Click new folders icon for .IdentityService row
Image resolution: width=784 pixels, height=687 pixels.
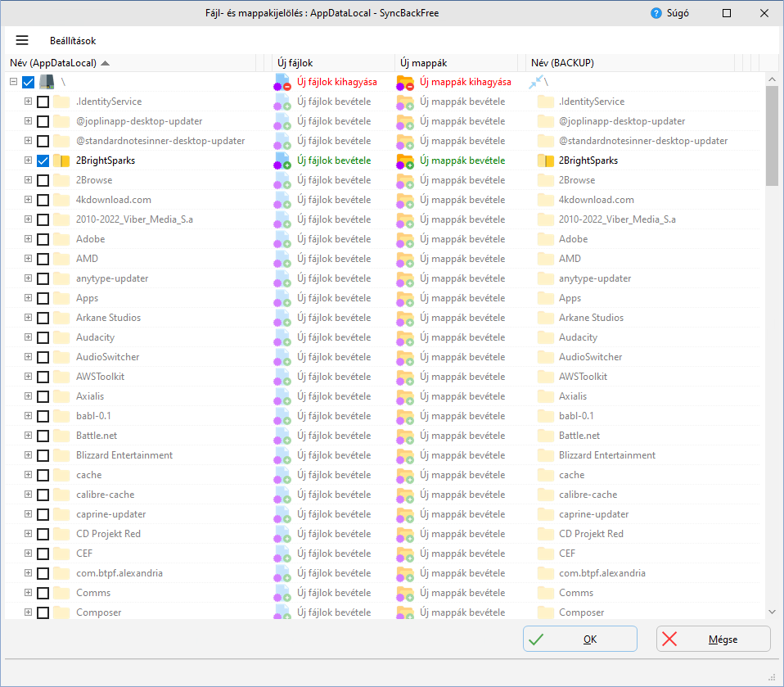pos(405,102)
